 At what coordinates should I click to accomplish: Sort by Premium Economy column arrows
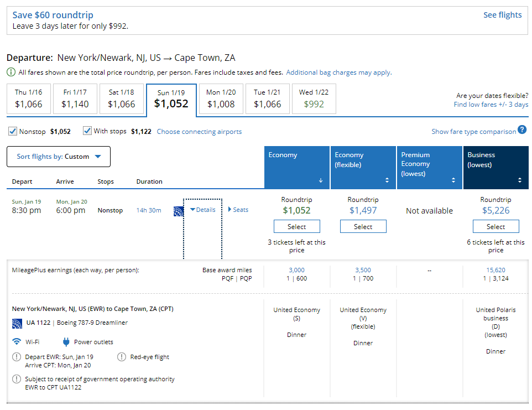[x=453, y=180]
